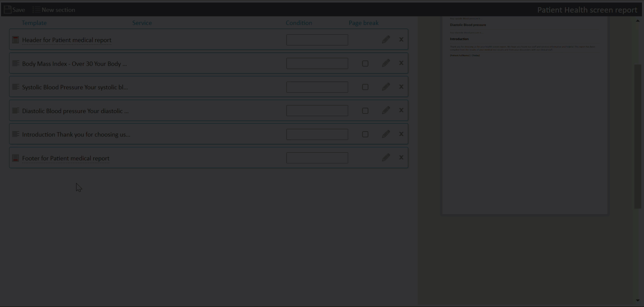The width and height of the screenshot is (644, 307).
Task: Edit the Systolic Blood Pressure section
Action: [386, 87]
